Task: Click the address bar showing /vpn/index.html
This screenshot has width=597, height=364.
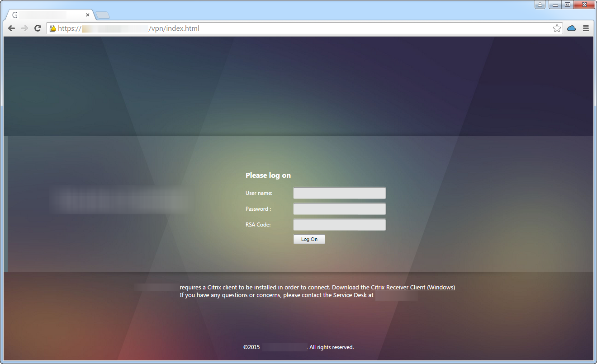Action: coord(298,28)
